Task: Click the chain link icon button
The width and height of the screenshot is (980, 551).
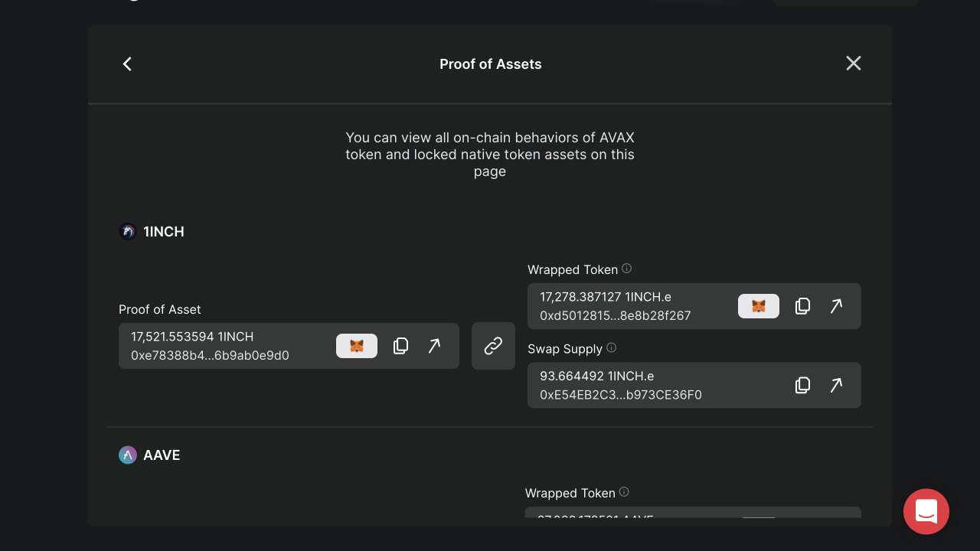Action: coord(493,346)
